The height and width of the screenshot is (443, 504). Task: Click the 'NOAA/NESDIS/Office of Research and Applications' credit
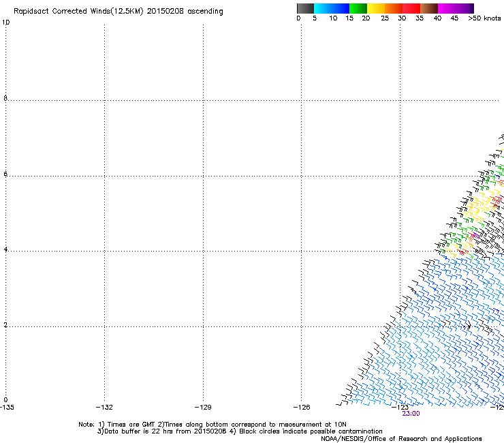(401, 439)
